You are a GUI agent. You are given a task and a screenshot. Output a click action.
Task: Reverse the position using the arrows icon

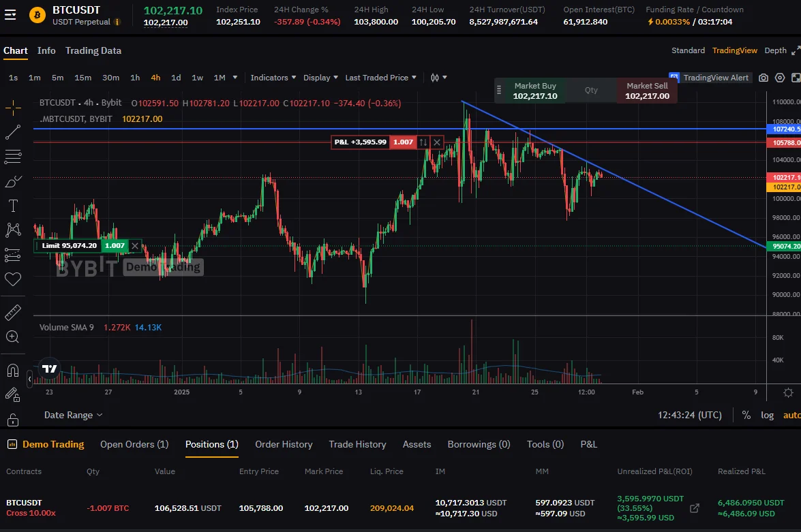point(423,142)
